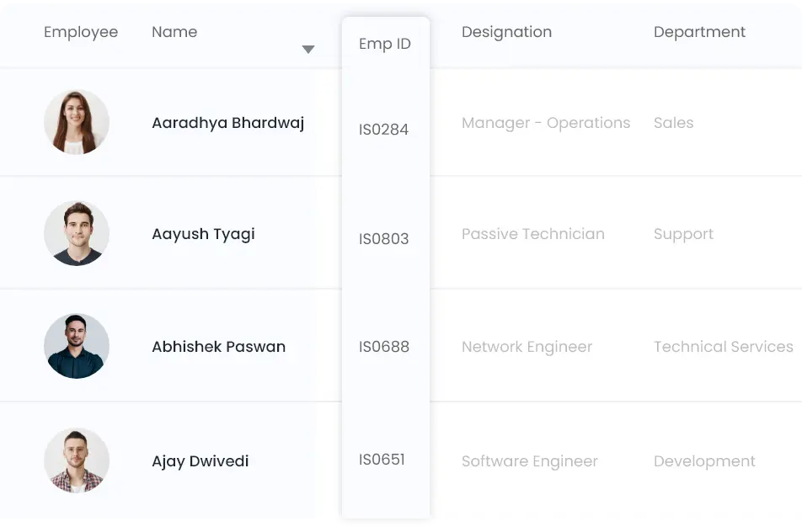Select the Ajay Dwivedi name
This screenshot has width=802, height=532.
(x=200, y=461)
